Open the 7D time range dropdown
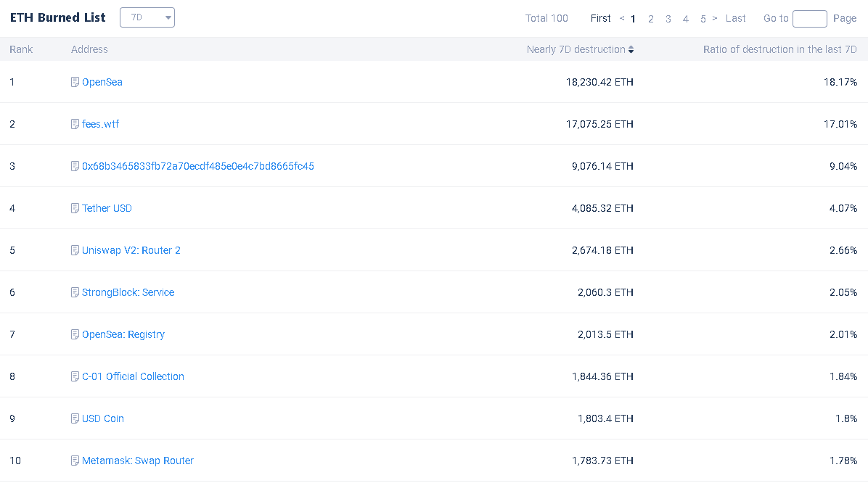 point(147,17)
